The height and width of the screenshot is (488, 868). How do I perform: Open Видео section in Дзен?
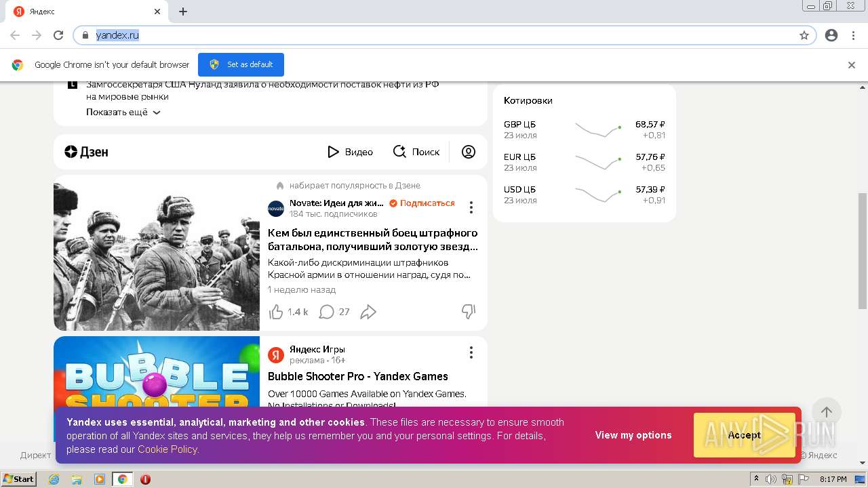[350, 152]
